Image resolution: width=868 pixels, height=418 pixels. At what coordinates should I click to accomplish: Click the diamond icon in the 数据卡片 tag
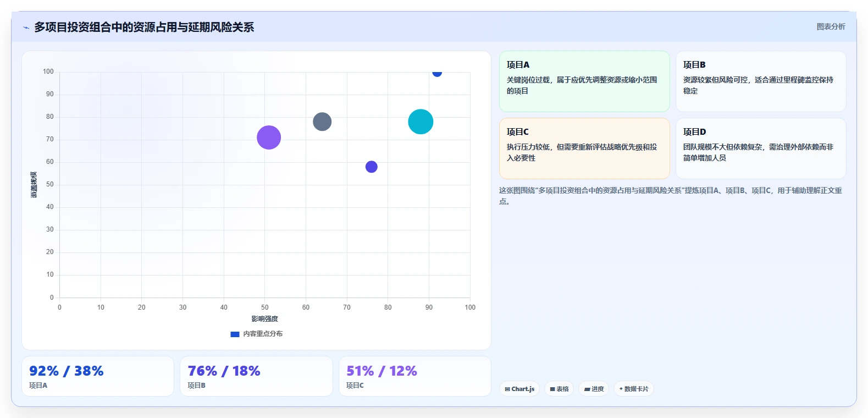pyautogui.click(x=621, y=389)
